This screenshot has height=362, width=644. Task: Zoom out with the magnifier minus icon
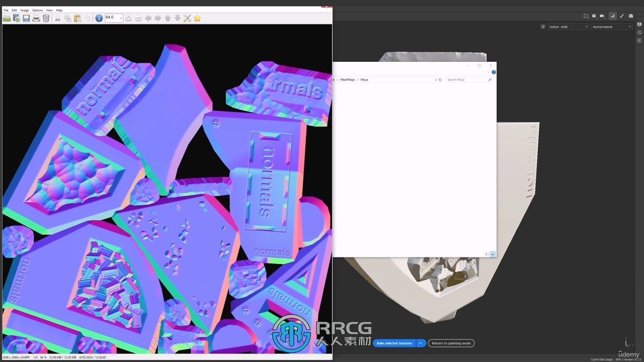[138, 18]
